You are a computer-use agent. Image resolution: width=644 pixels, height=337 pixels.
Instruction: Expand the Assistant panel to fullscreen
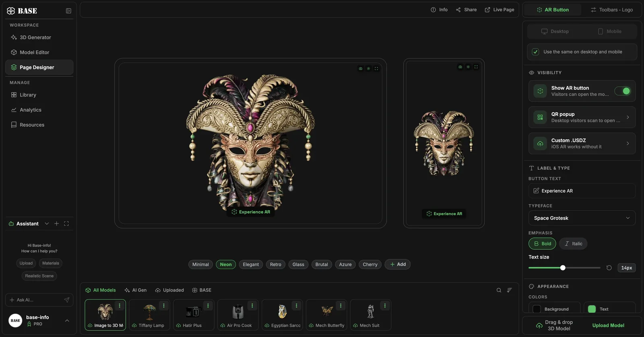click(x=66, y=224)
